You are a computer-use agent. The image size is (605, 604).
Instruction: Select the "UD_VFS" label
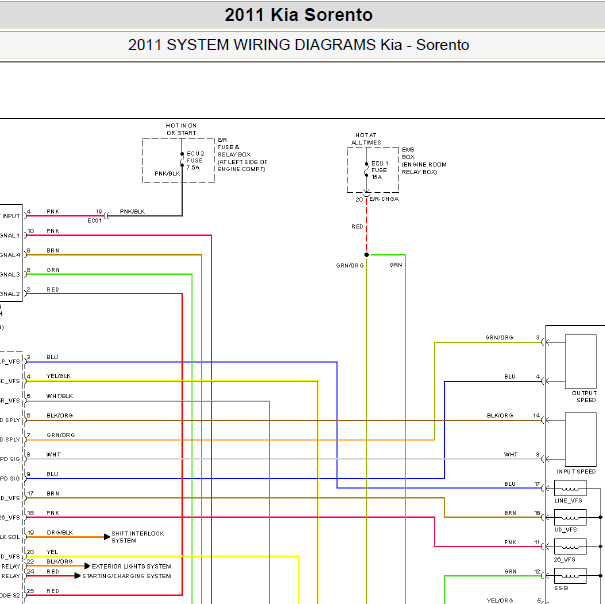(566, 530)
